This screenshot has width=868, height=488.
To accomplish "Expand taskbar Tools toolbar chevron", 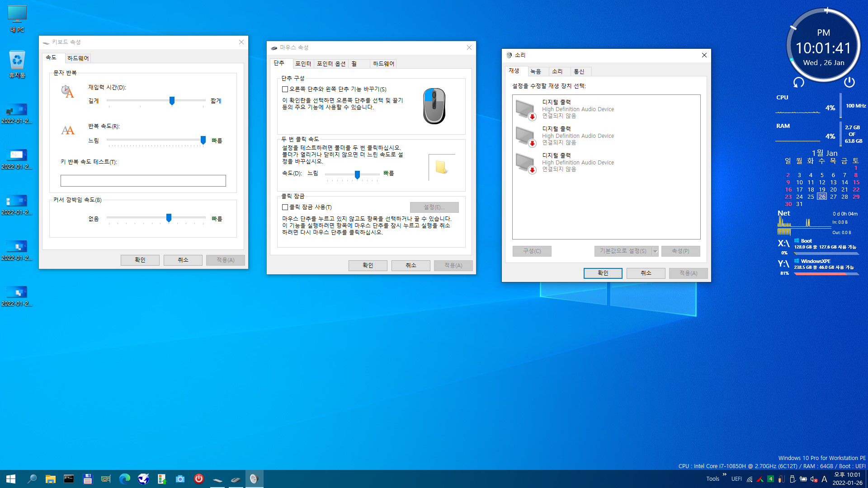I will (724, 474).
